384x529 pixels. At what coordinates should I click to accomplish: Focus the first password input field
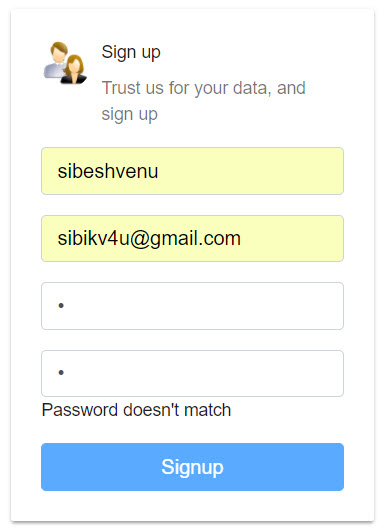[192, 306]
